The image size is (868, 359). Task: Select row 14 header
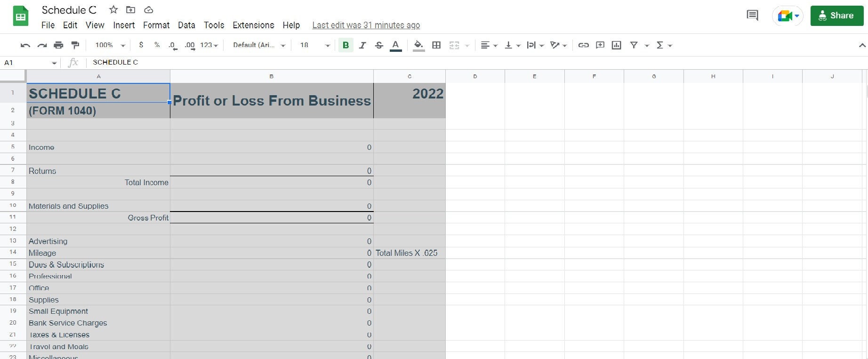(x=13, y=253)
